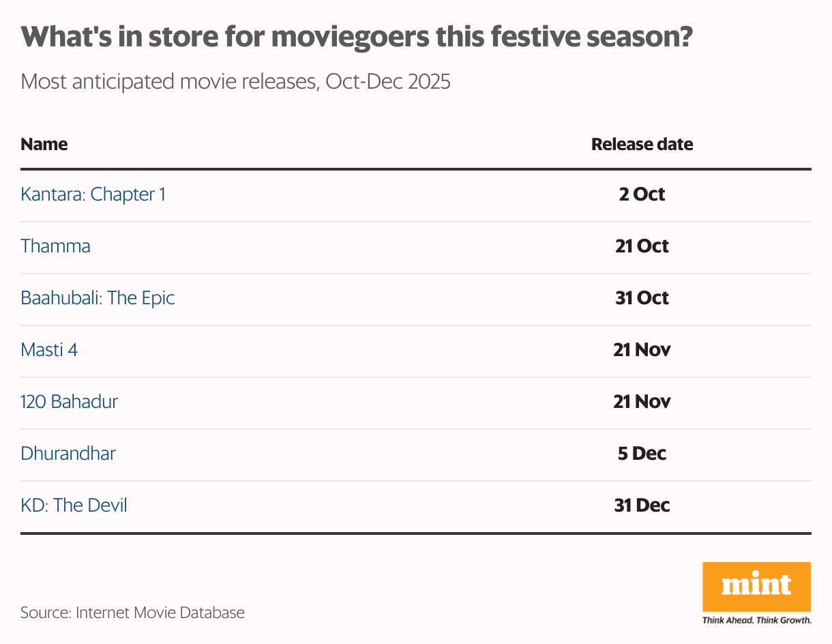Select the 31 Dec release date cell
The width and height of the screenshot is (832, 644).
(642, 506)
